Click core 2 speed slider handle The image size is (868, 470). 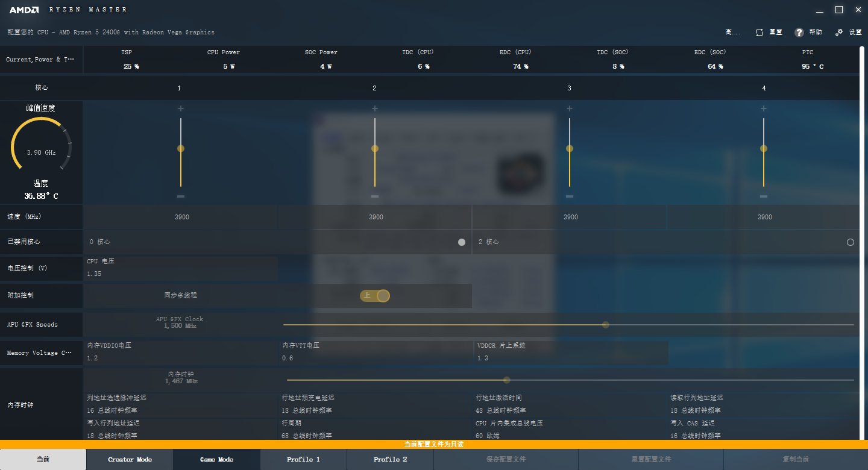point(375,149)
